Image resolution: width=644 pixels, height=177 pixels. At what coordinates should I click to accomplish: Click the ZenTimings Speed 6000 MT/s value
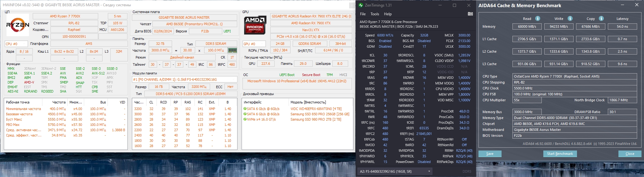click(x=385, y=35)
